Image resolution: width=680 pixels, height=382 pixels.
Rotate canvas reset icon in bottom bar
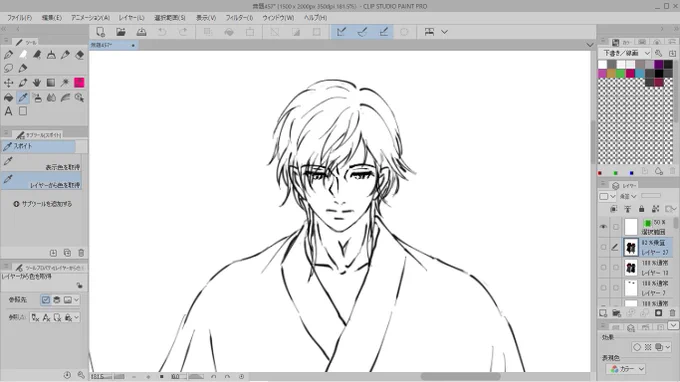tap(242, 376)
